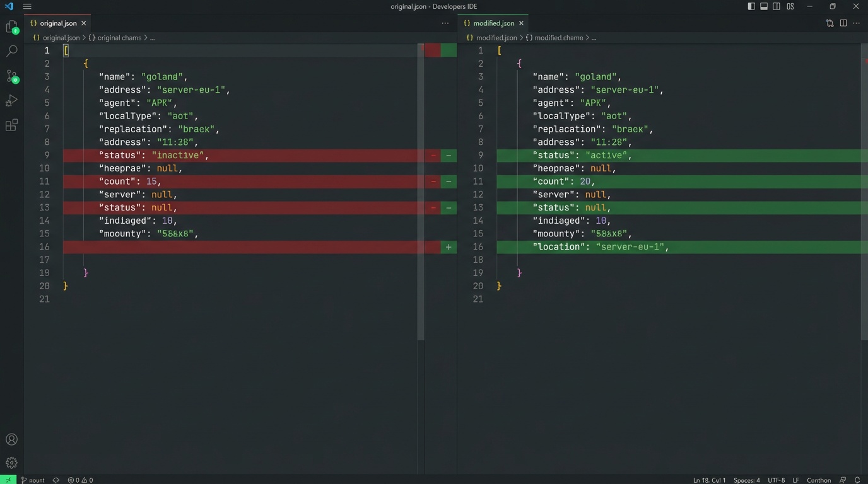Click the notifications bell in the status bar
The image size is (868, 484).
(857, 480)
